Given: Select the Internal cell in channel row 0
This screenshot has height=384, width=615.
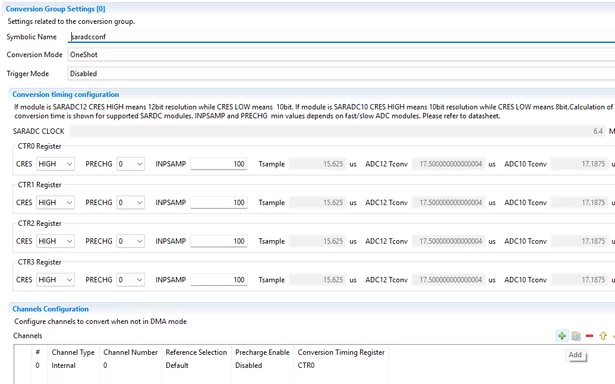Looking at the screenshot, I should point(63,365).
